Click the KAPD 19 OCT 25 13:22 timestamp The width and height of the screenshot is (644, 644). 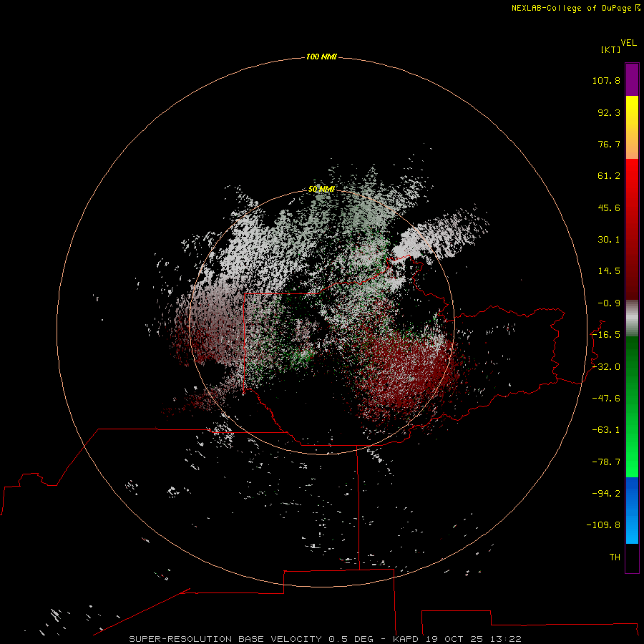coord(457,639)
